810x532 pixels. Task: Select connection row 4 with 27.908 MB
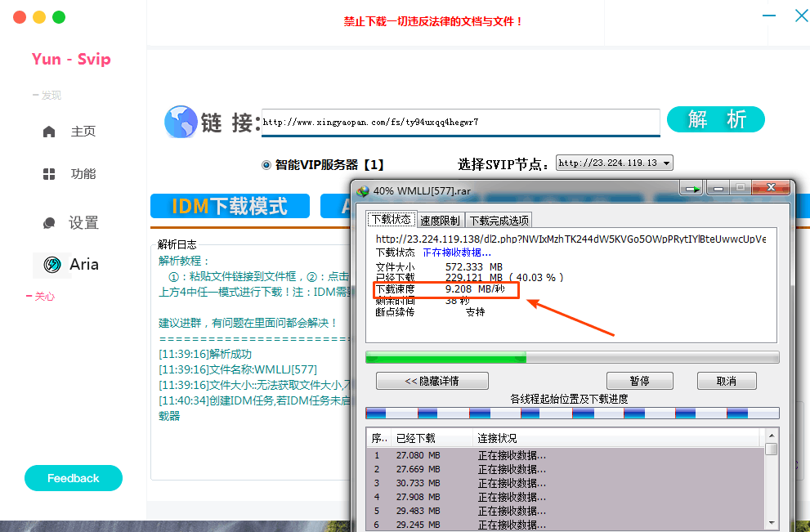(566, 497)
